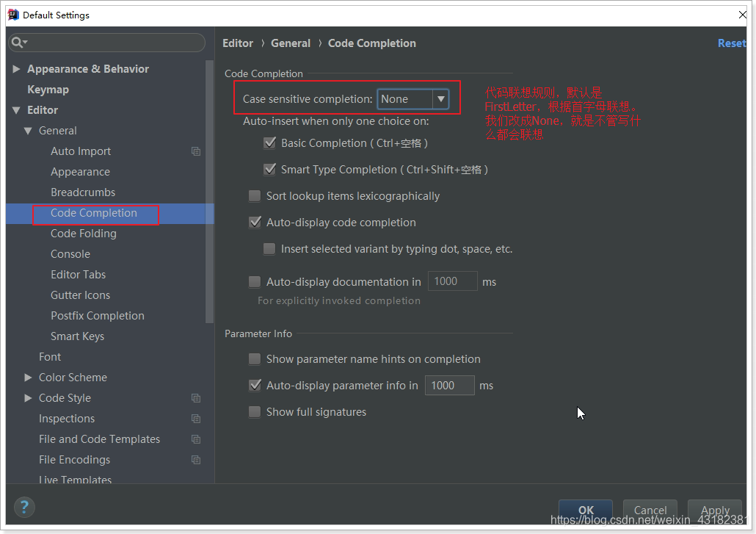Expand Appearance & Behavior section
Image resolution: width=756 pixels, height=534 pixels.
(16, 69)
